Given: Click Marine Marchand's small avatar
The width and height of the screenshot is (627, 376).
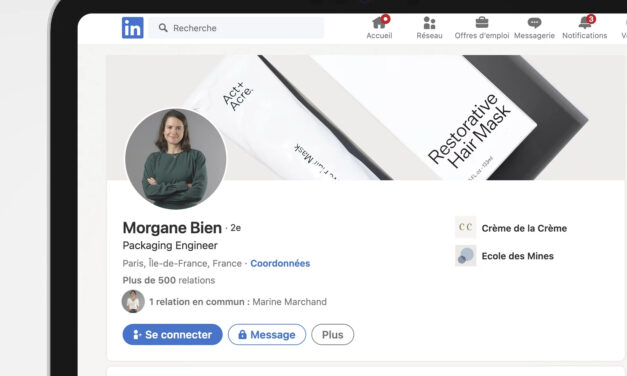Looking at the screenshot, I should (x=133, y=301).
